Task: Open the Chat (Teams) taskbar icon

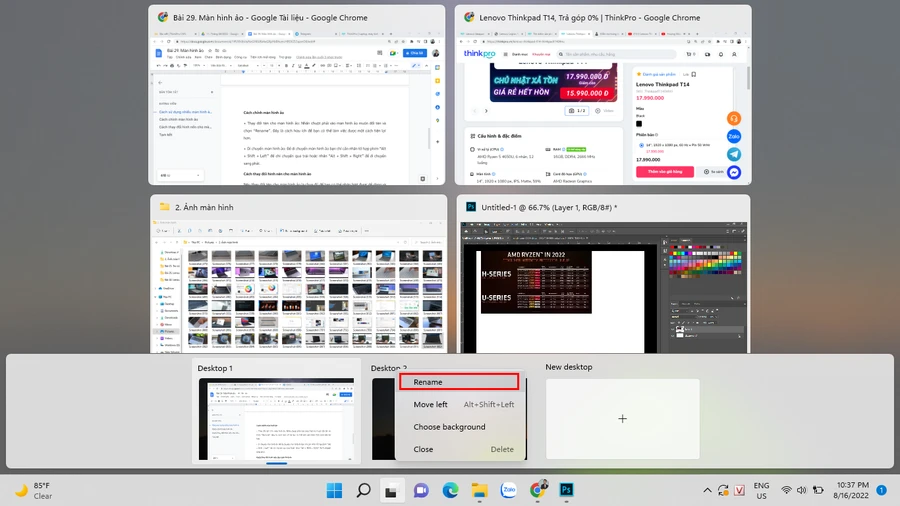Action: click(421, 491)
